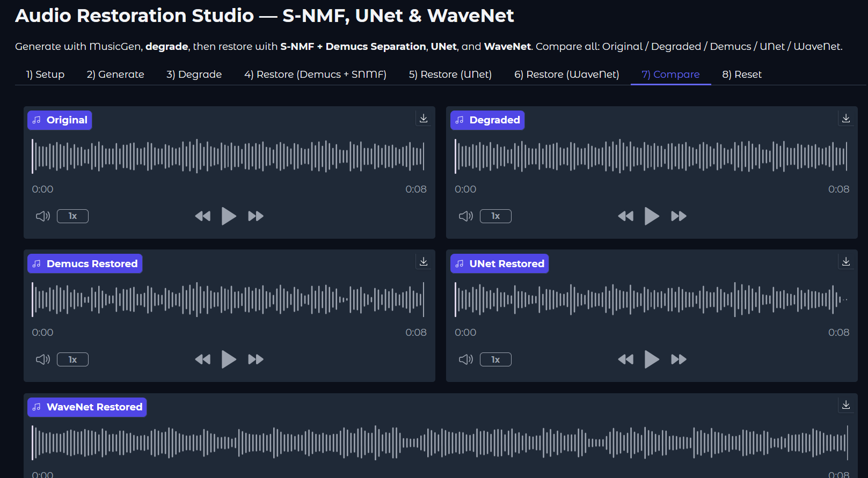
Task: Download the Original audio file
Action: coord(424,119)
